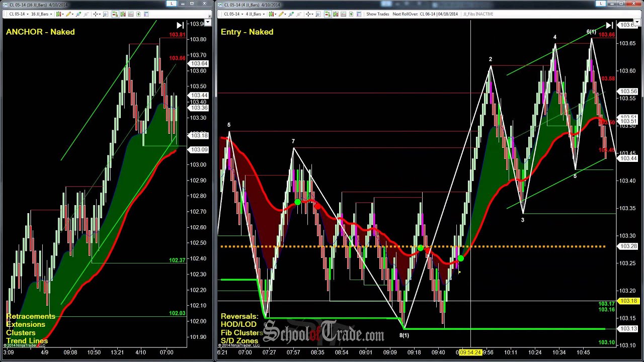Expand drawing tools arrow in Entry chart toolbar
This screenshot has width=644, height=362.
(x=285, y=14)
